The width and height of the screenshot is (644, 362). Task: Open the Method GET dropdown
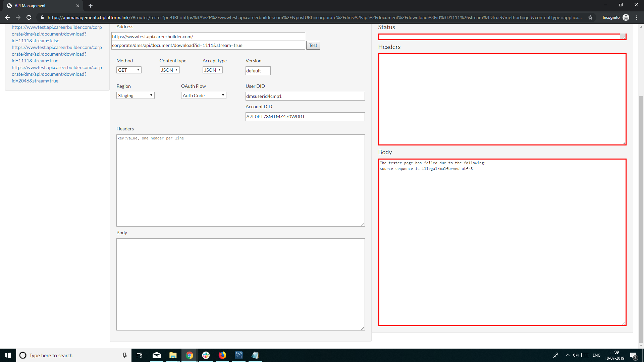129,70
